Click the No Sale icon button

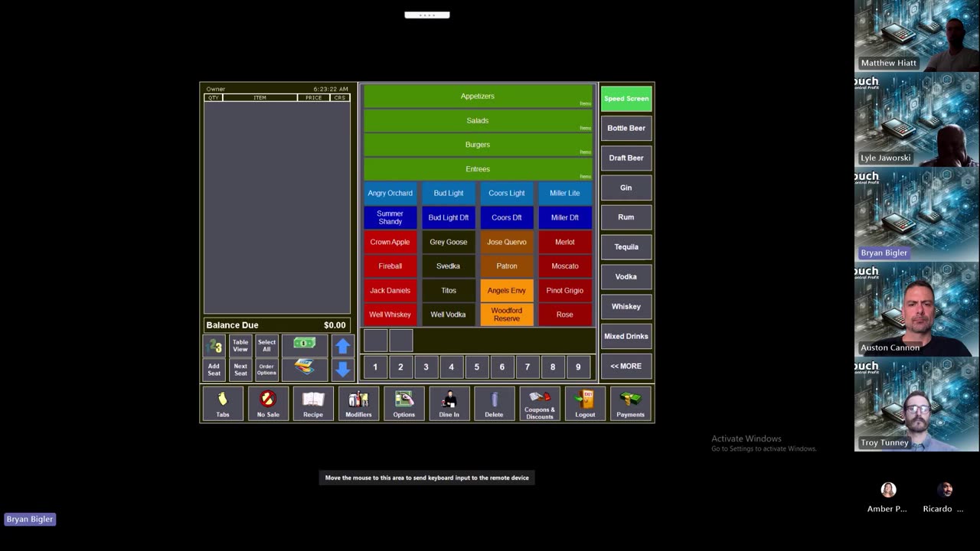click(268, 403)
